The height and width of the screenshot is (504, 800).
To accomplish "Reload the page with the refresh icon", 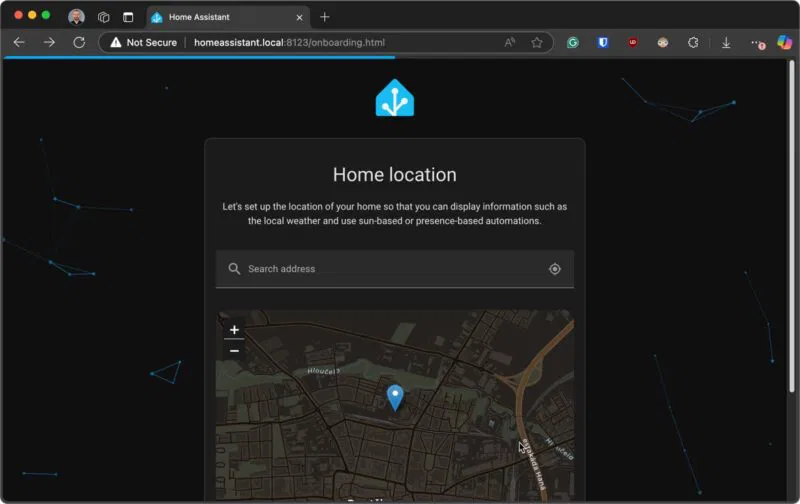I will 79,42.
